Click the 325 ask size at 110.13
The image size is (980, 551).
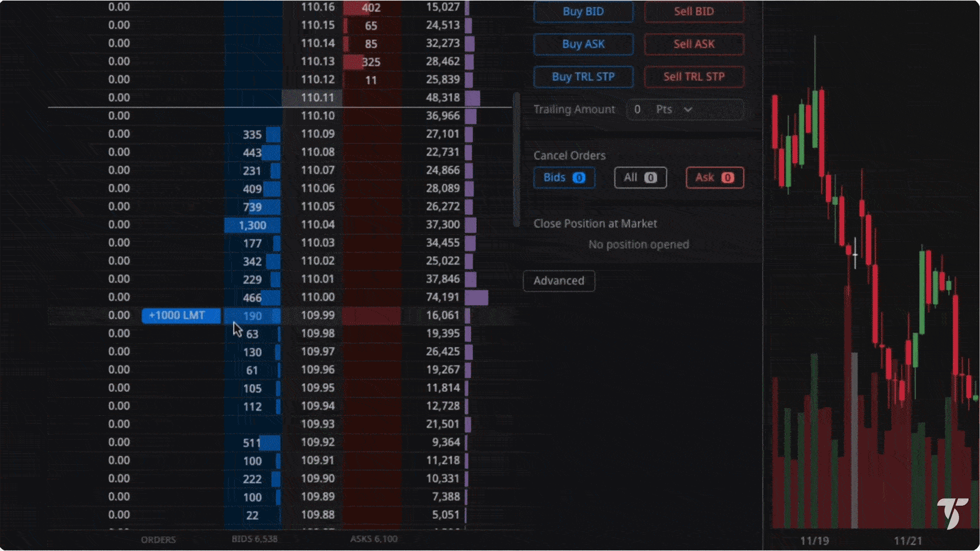pyautogui.click(x=370, y=62)
